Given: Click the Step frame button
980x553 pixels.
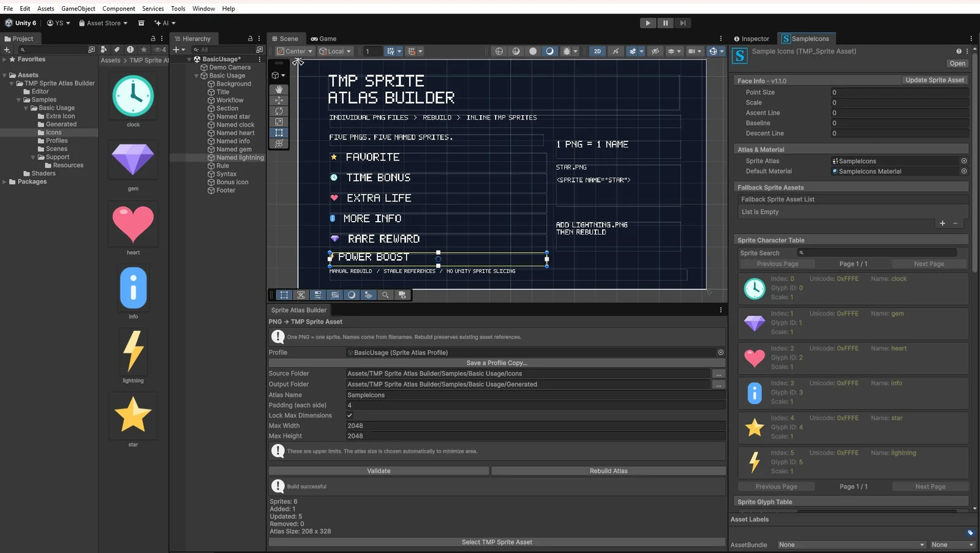Looking at the screenshot, I should (x=683, y=23).
